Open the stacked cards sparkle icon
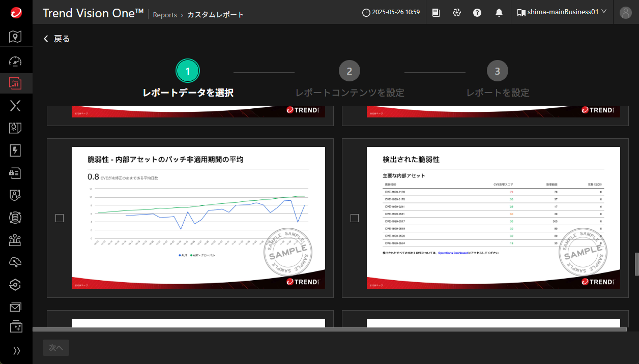Screen dimensions: 639x364 coord(16,326)
